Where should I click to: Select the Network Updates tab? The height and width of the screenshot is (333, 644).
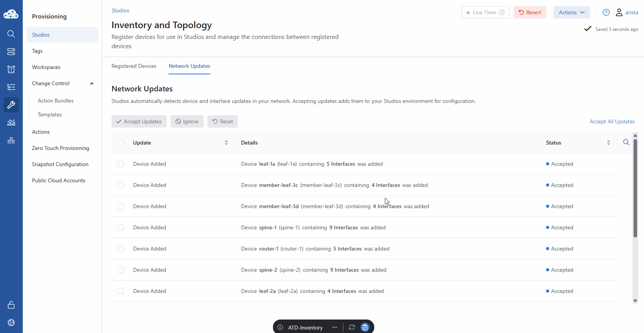pos(189,66)
